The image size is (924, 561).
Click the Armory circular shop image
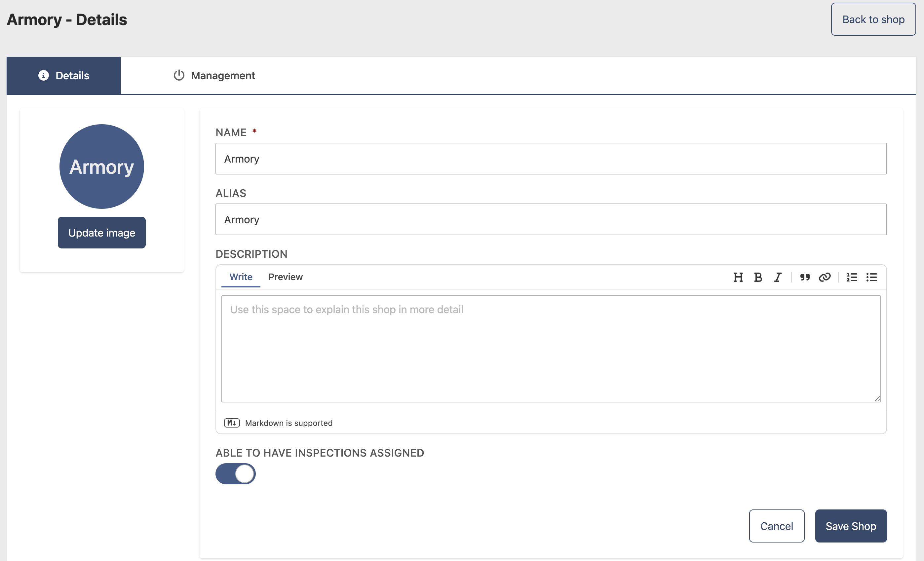click(x=102, y=167)
